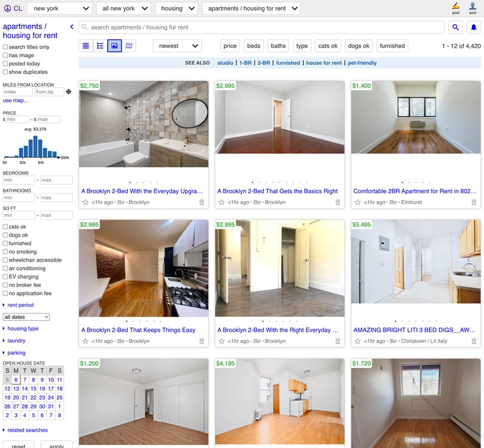The height and width of the screenshot is (448, 484).
Task: Hide the Gets the Basics Right listing
Action: (x=338, y=202)
